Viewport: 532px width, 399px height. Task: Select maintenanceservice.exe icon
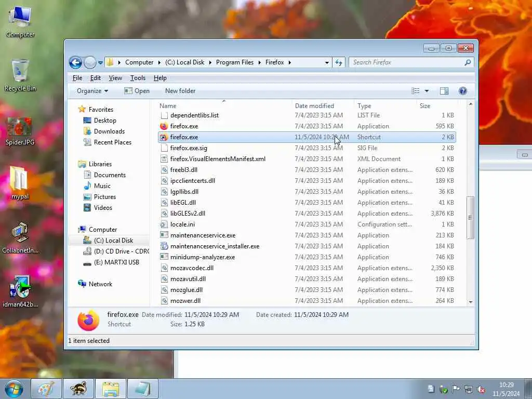164,235
